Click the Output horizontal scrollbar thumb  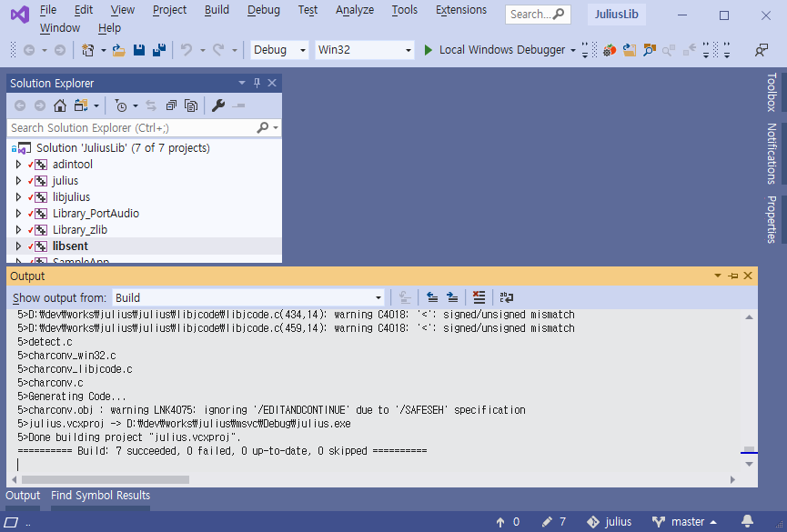pyautogui.click(x=106, y=480)
